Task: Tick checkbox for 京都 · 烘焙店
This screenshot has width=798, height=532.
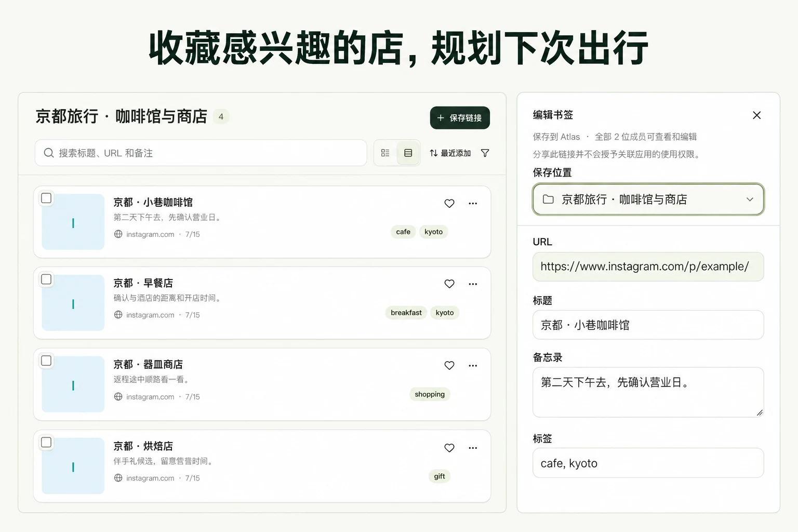Action: point(46,442)
